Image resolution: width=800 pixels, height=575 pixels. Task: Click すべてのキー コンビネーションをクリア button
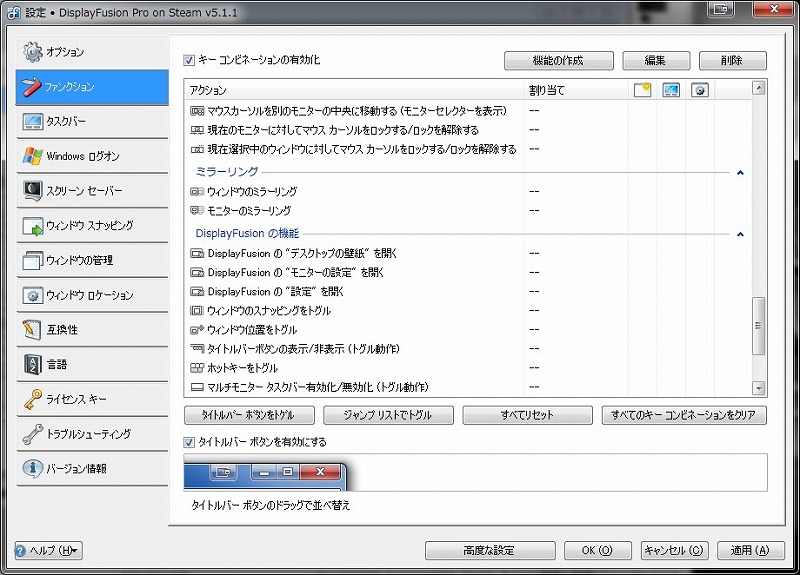(x=684, y=415)
